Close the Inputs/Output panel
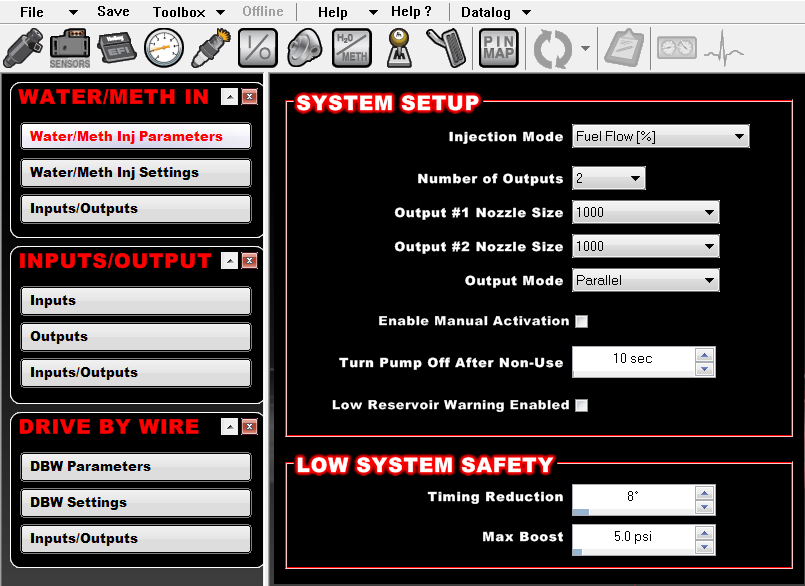The width and height of the screenshot is (805, 586). tap(250, 261)
